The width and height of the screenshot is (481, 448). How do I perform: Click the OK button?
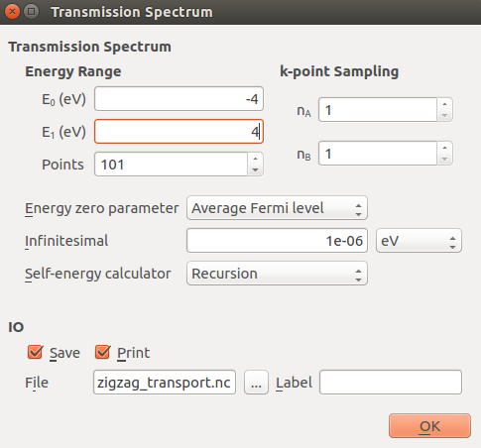coord(429,426)
